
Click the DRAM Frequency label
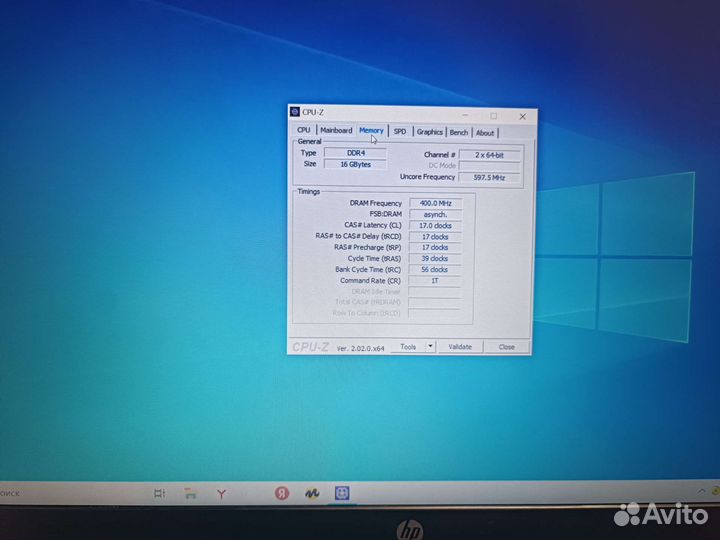(x=376, y=203)
